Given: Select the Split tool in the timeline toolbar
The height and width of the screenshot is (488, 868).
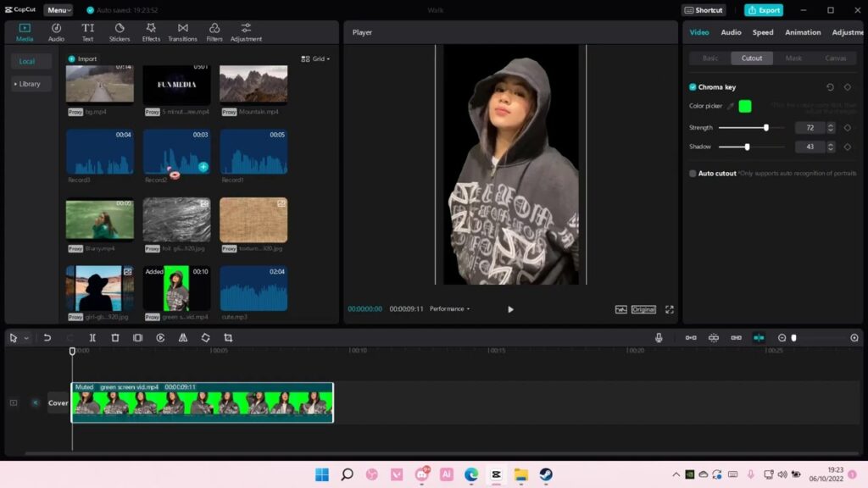Looking at the screenshot, I should [x=93, y=338].
